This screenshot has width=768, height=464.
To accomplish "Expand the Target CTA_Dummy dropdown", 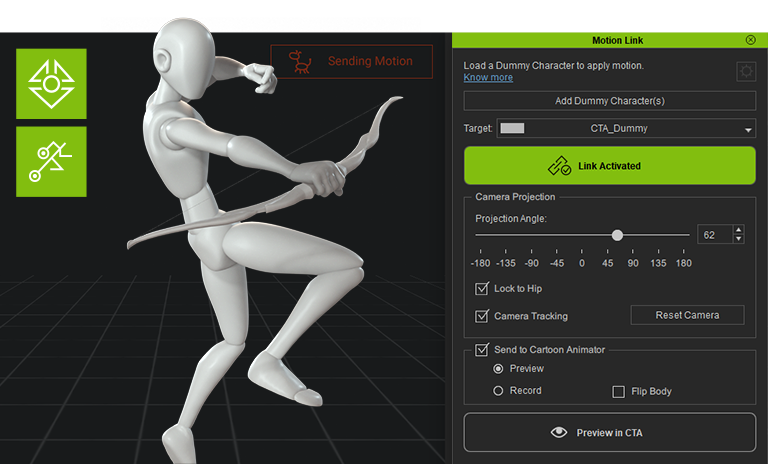I will (x=749, y=129).
